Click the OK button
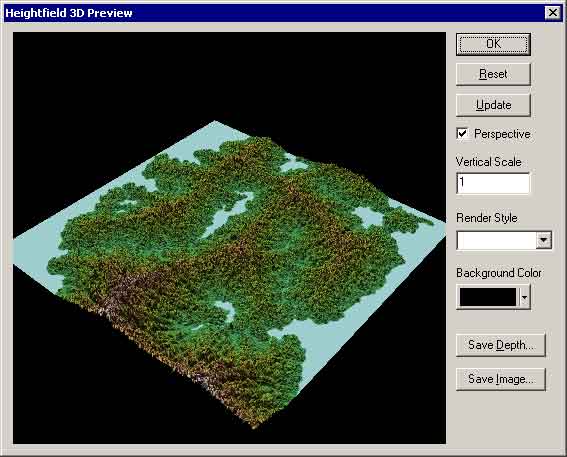 493,44
